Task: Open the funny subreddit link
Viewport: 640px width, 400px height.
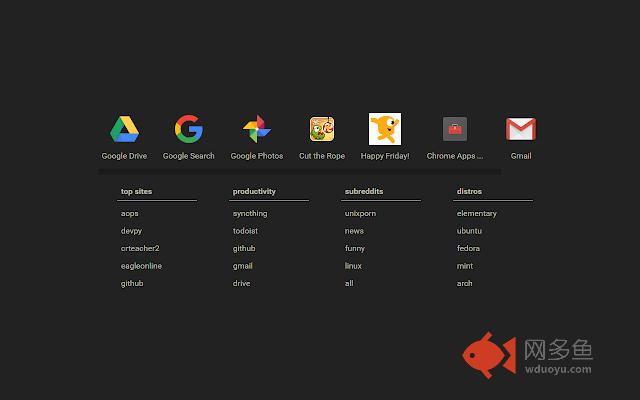Action: [x=355, y=248]
